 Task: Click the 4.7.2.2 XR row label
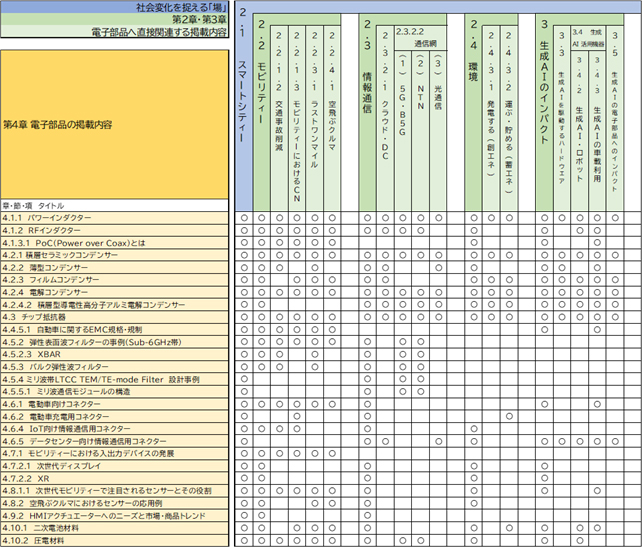114,478
